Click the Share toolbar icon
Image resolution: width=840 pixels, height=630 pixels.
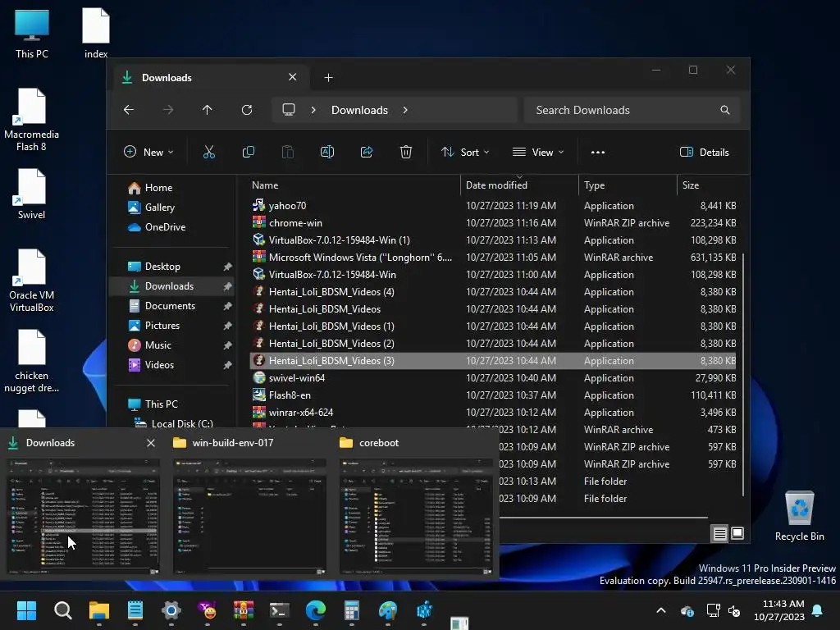click(x=367, y=152)
